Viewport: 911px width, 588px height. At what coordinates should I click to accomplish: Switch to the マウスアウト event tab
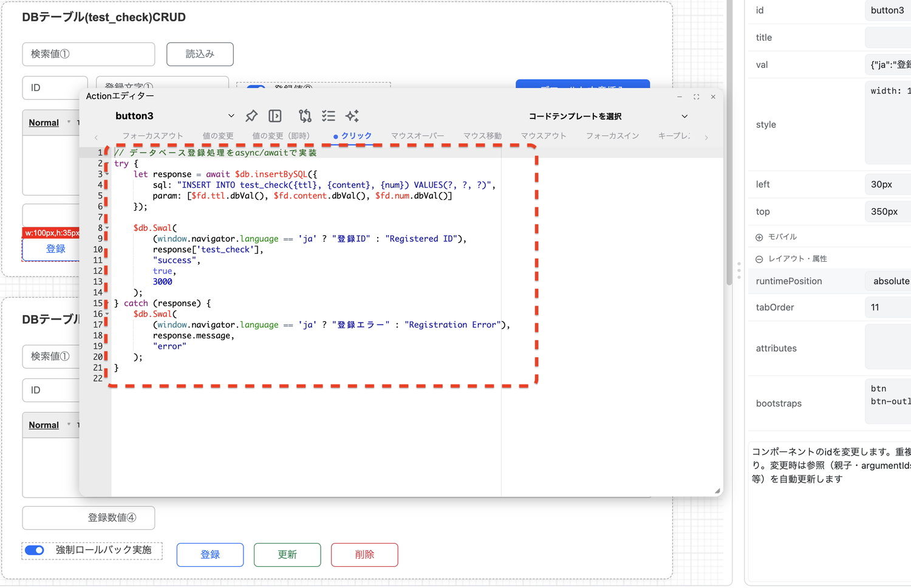pyautogui.click(x=544, y=136)
